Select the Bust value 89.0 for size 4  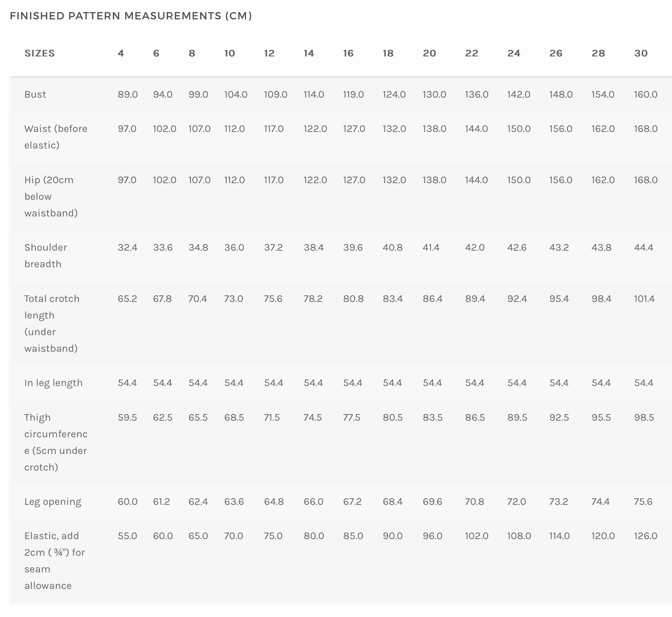click(x=128, y=95)
